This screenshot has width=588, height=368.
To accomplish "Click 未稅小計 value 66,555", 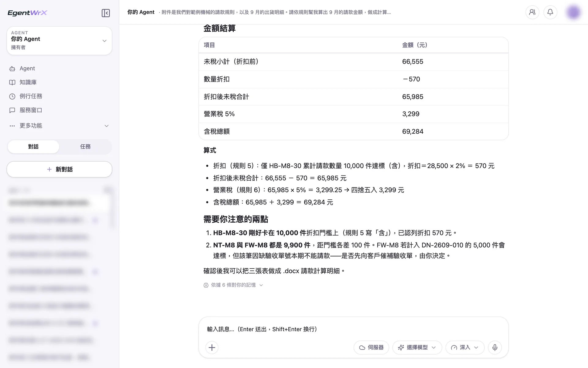I will tap(413, 62).
